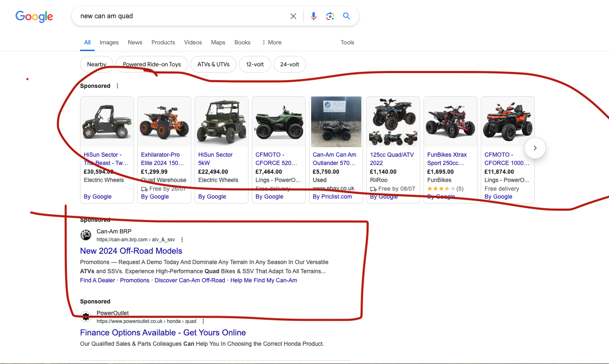Open Google Lens image search icon
The height and width of the screenshot is (364, 609).
point(330,16)
